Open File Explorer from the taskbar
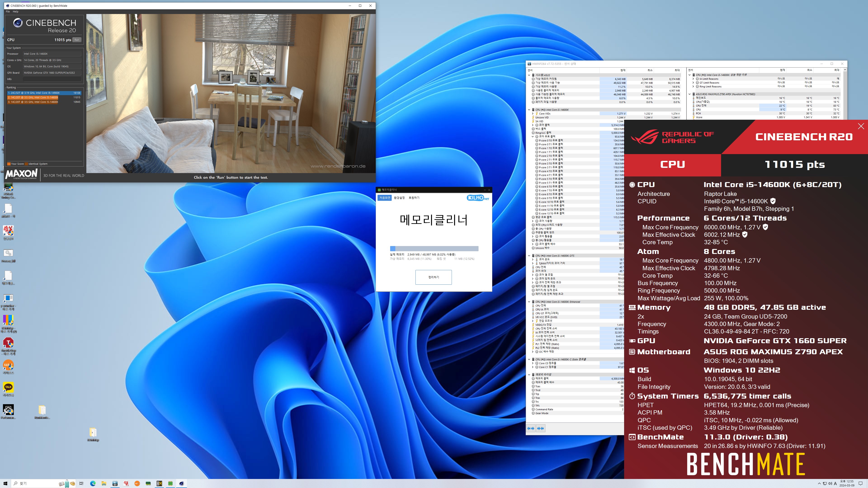This screenshot has width=868, height=488. click(x=104, y=483)
